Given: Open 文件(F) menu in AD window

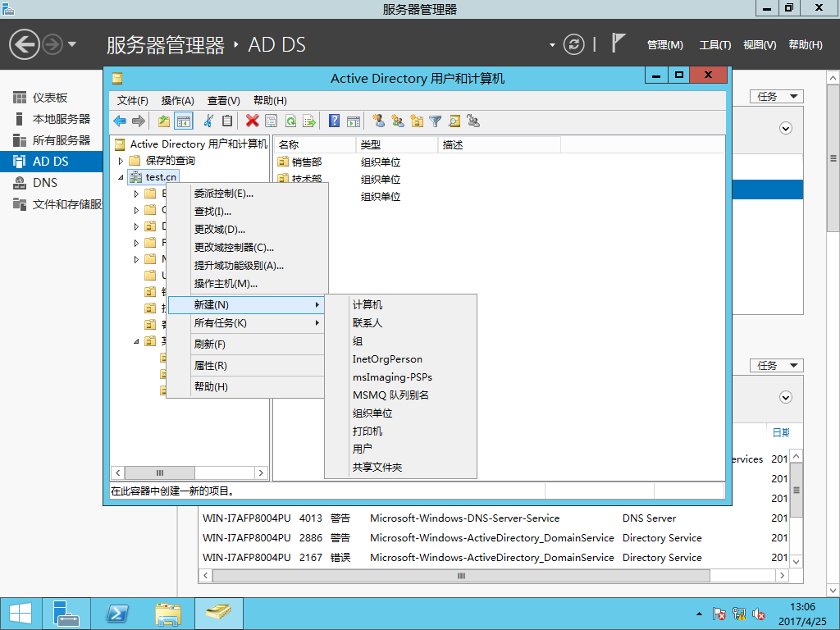Looking at the screenshot, I should point(132,101).
